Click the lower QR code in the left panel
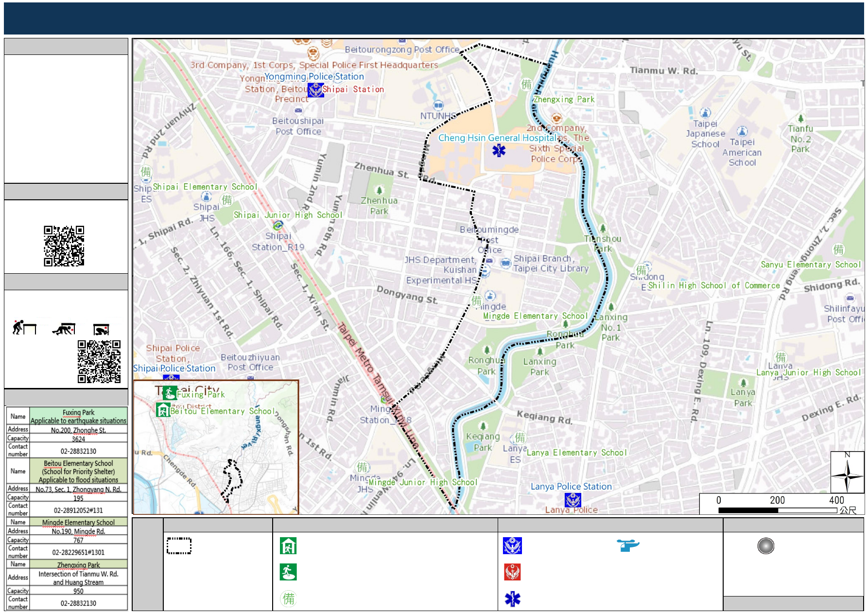 coord(99,361)
